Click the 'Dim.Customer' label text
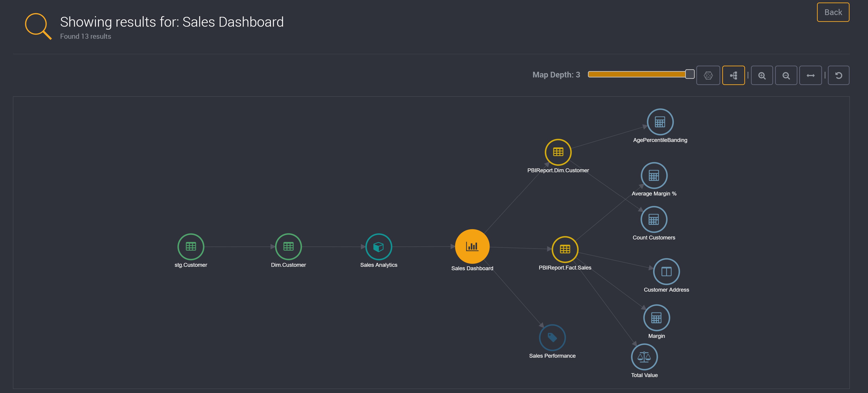Screen dimensions: 868x393 288,265
